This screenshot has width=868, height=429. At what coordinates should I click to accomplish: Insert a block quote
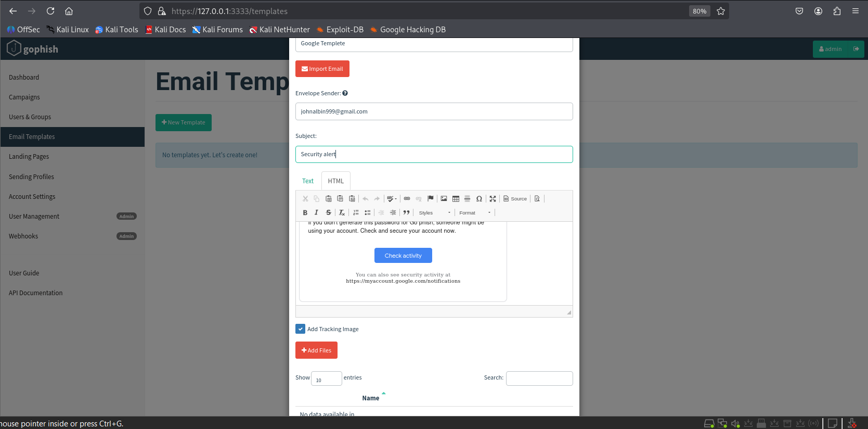coord(406,212)
